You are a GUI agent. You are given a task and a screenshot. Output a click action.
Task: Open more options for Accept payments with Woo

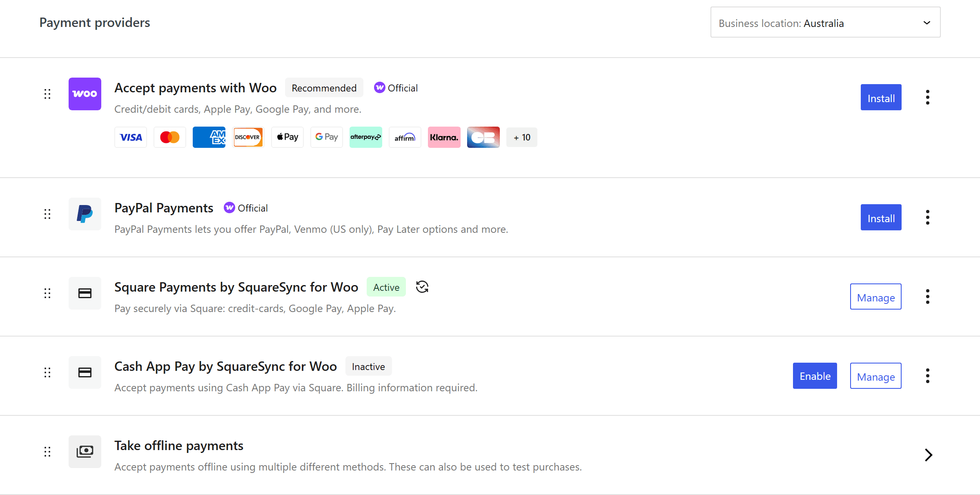click(x=928, y=97)
